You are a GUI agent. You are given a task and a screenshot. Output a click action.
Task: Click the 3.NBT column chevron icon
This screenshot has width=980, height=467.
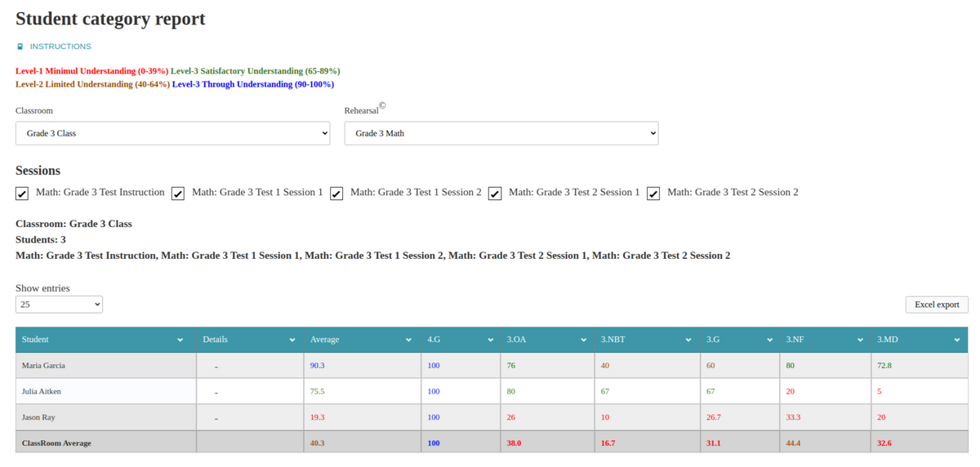point(688,340)
